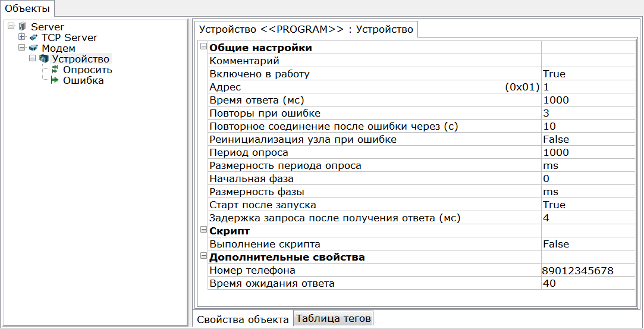Click the Дополнительные свойства group header

(287, 258)
